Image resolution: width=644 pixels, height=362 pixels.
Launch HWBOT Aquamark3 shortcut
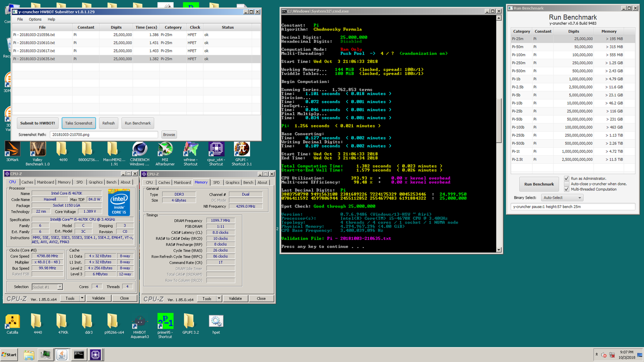(140, 326)
